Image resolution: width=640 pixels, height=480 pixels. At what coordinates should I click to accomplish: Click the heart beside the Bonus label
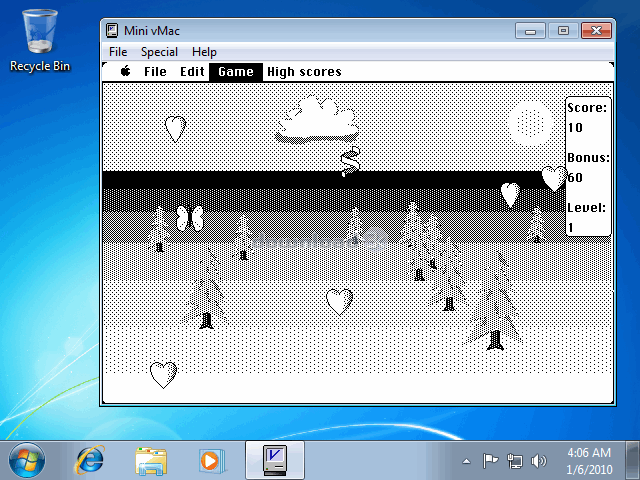coord(554,178)
